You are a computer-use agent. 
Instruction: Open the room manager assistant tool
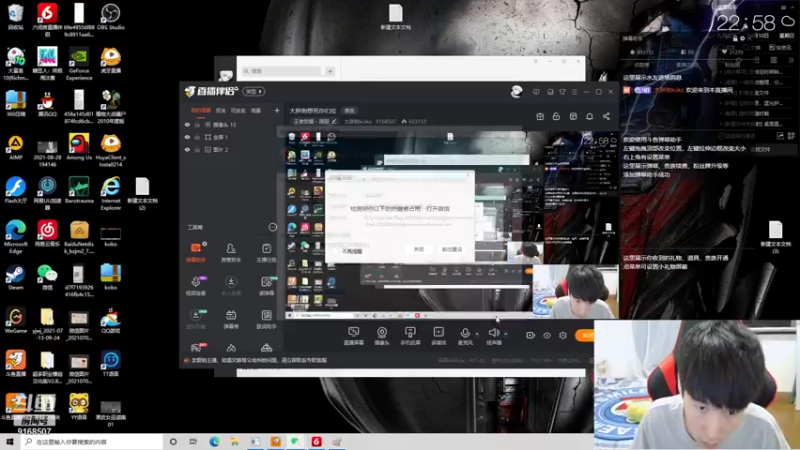pos(231,253)
